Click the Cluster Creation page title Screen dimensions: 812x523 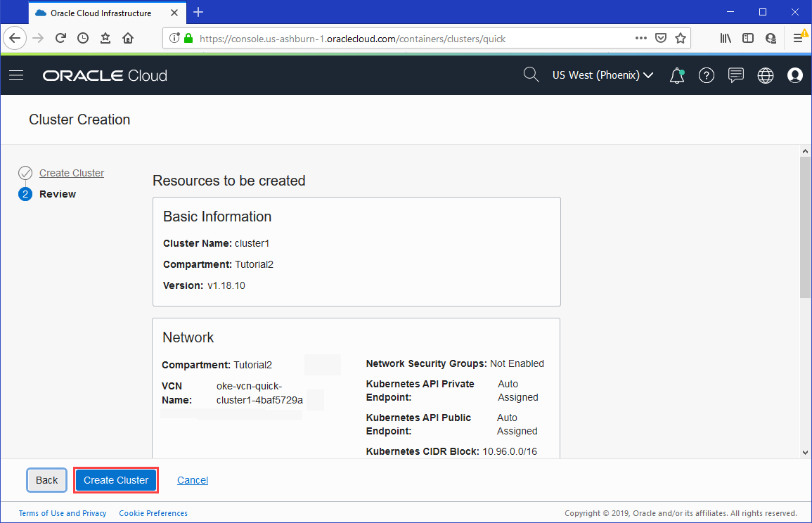[79, 120]
